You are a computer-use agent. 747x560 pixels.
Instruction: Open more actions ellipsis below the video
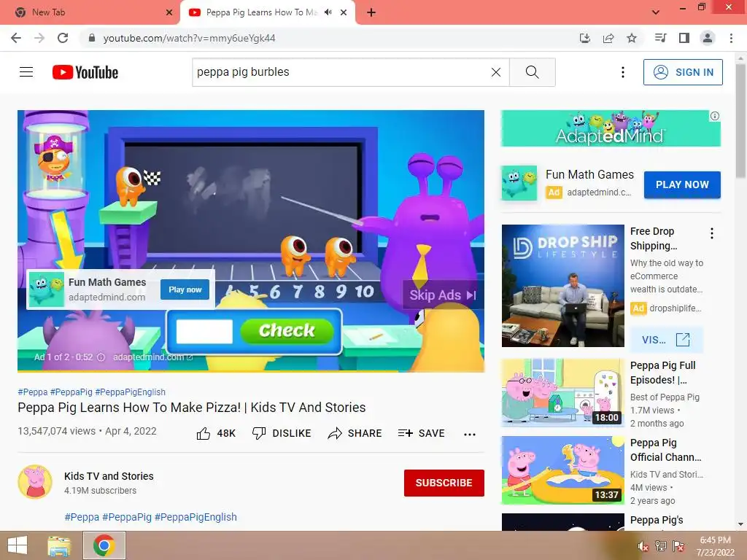click(470, 434)
